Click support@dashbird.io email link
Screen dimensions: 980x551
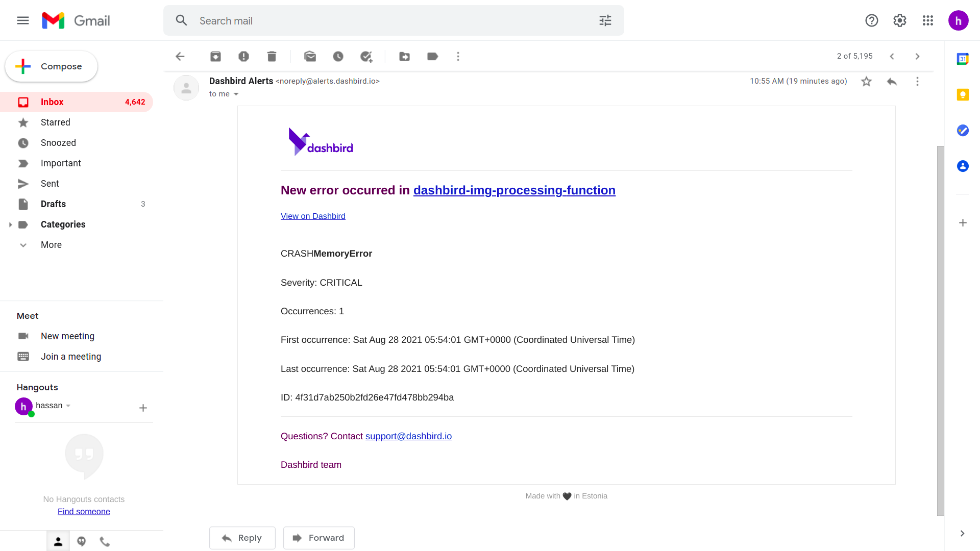tap(408, 436)
